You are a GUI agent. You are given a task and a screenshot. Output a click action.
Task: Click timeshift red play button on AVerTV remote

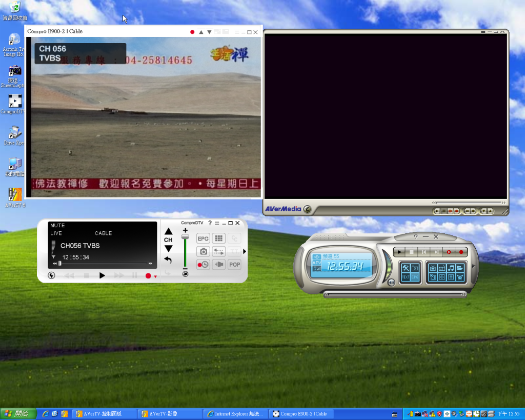[x=449, y=252]
